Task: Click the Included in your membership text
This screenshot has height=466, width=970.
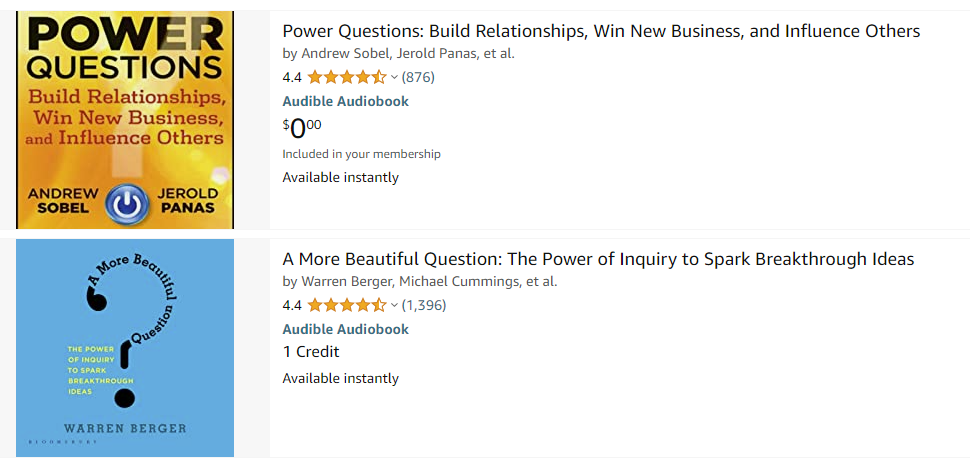Action: tap(361, 154)
